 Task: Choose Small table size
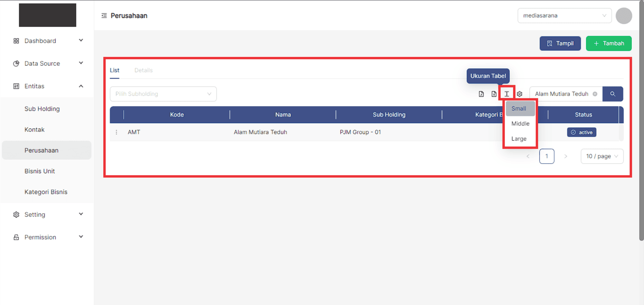click(x=520, y=109)
